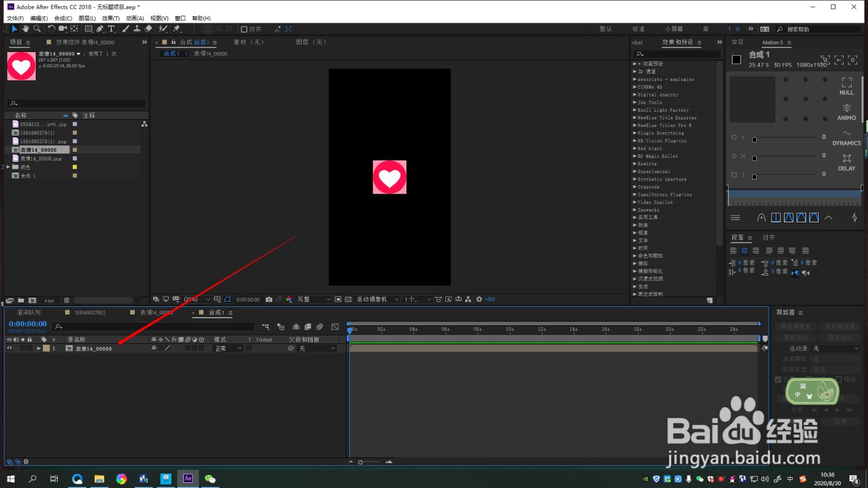The height and width of the screenshot is (488, 868).
Task: Click the show channel RGB icon in viewer
Action: tap(289, 299)
